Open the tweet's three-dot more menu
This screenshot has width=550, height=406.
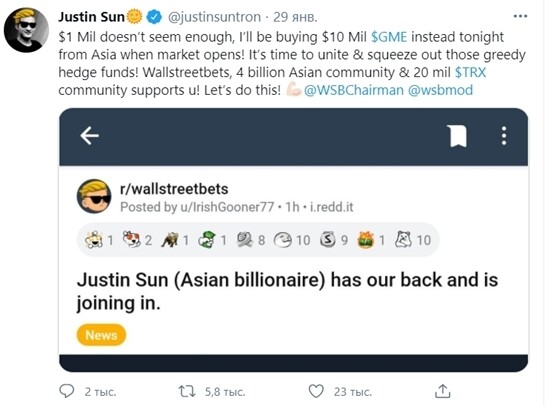(520, 16)
